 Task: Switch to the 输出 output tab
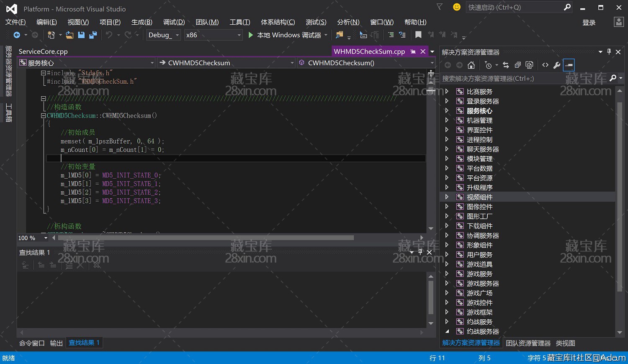pyautogui.click(x=56, y=343)
